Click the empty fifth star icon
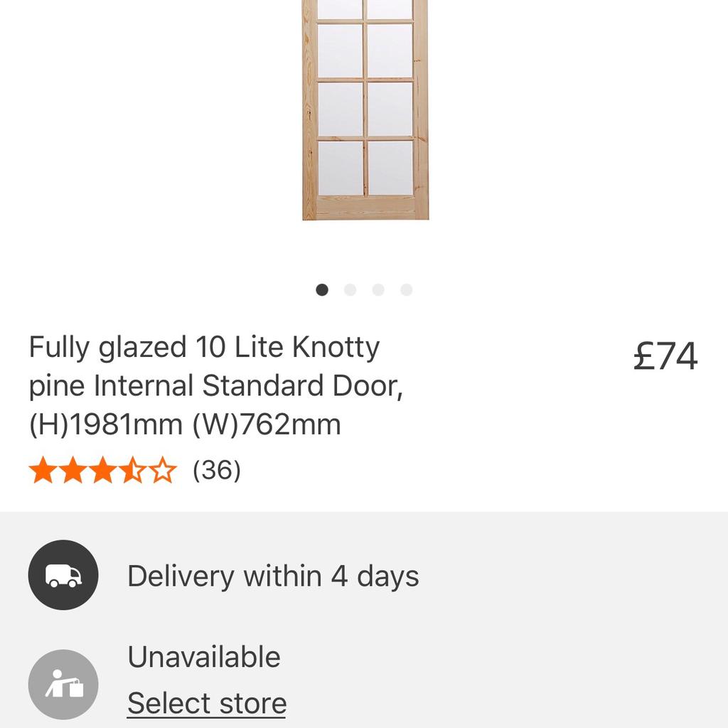This screenshot has height=728, width=728. [x=164, y=469]
